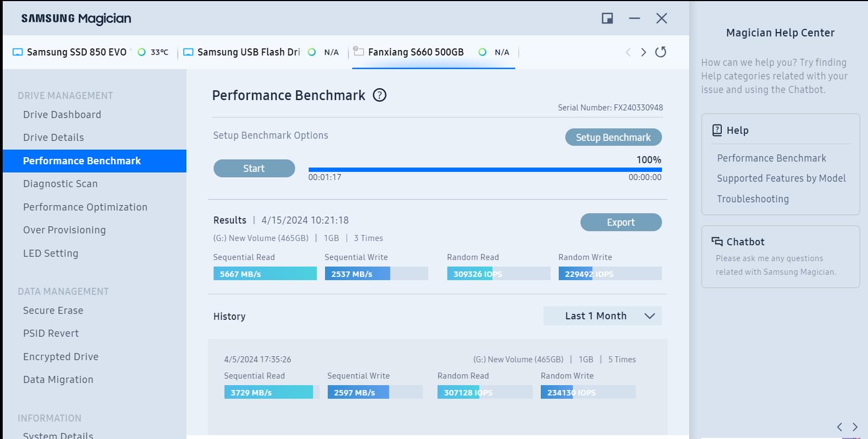Click the Start benchmark button
Screen dimensions: 868x439
pyautogui.click(x=254, y=169)
